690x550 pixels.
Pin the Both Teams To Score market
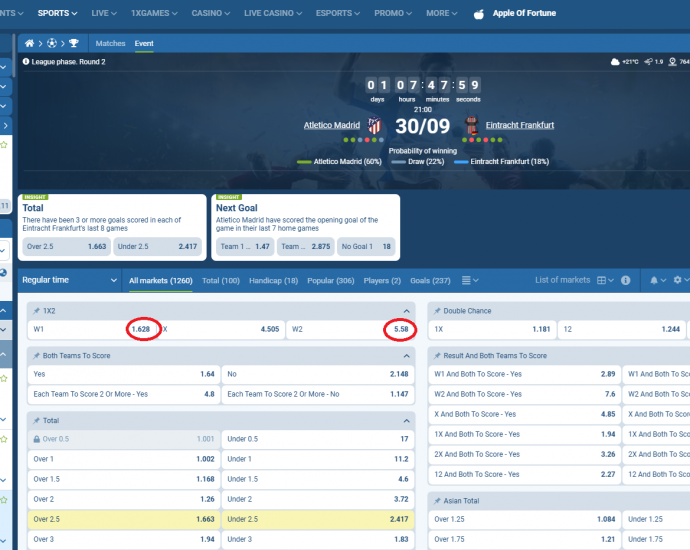[37, 356]
